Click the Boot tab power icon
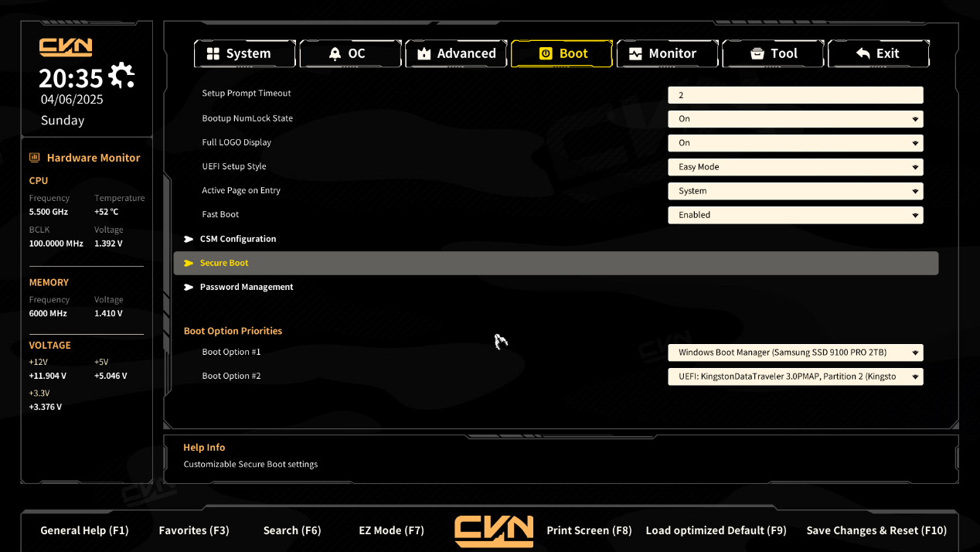Image resolution: width=980 pixels, height=552 pixels. tap(546, 53)
